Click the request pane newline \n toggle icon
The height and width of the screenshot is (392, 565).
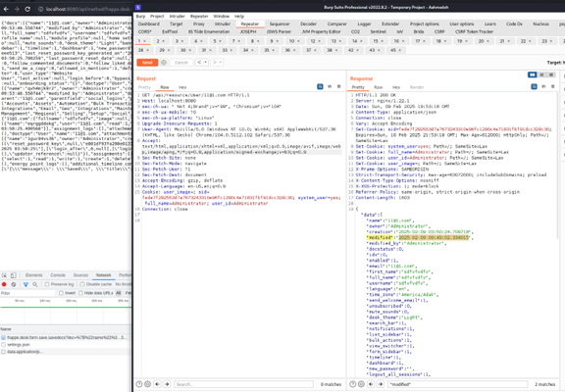click(330, 87)
